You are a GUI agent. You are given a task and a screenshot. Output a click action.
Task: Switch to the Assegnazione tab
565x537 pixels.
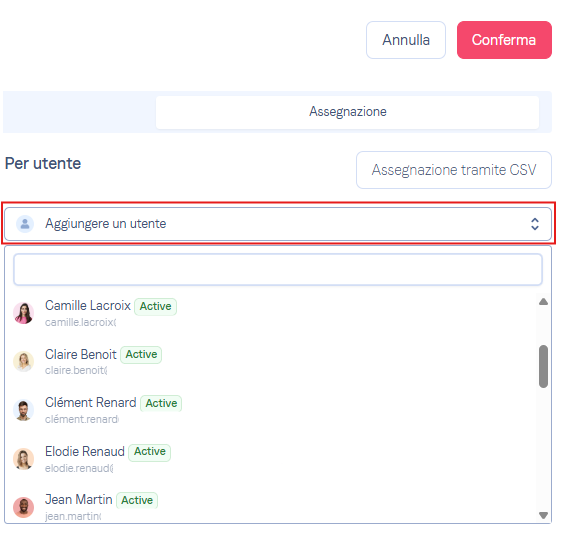click(x=347, y=112)
